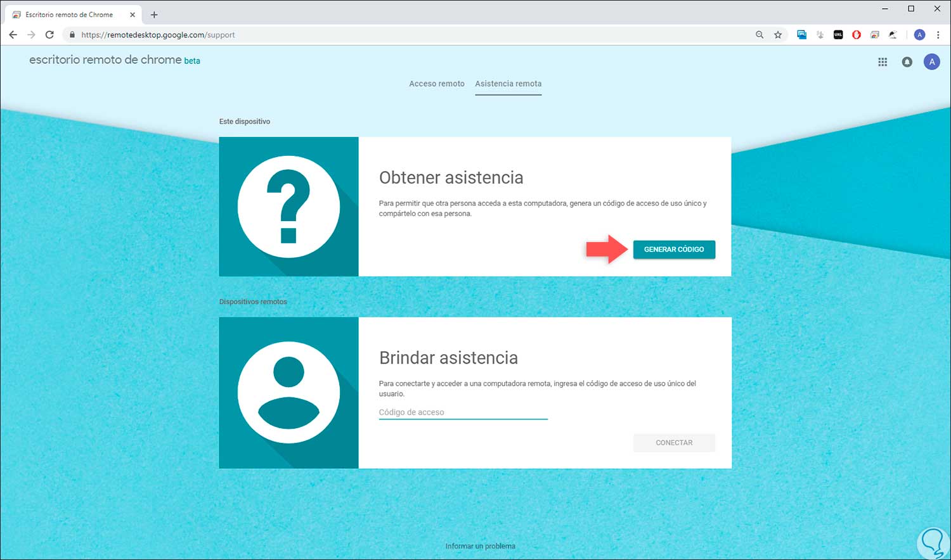View site info via the padlock icon

[x=72, y=35]
